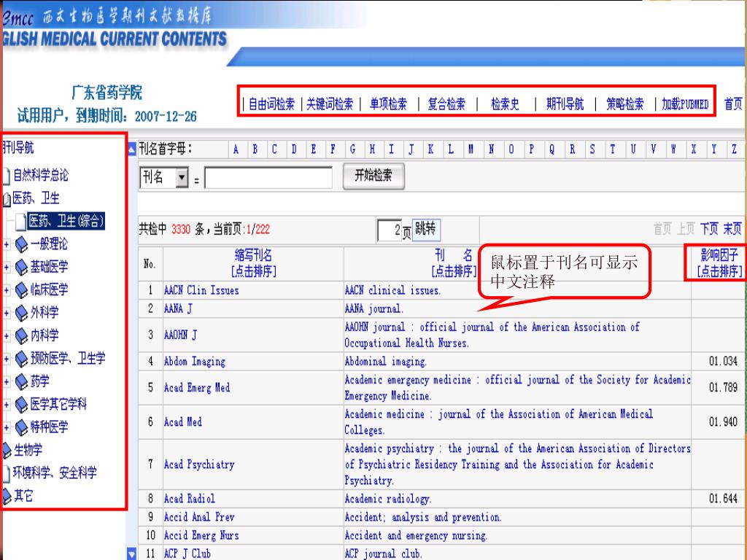Open 医药、卫生 category

coord(36,198)
